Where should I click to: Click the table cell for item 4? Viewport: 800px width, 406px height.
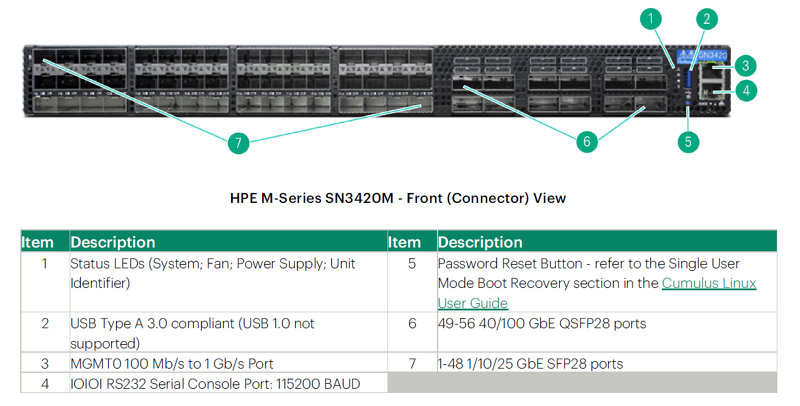(x=45, y=383)
